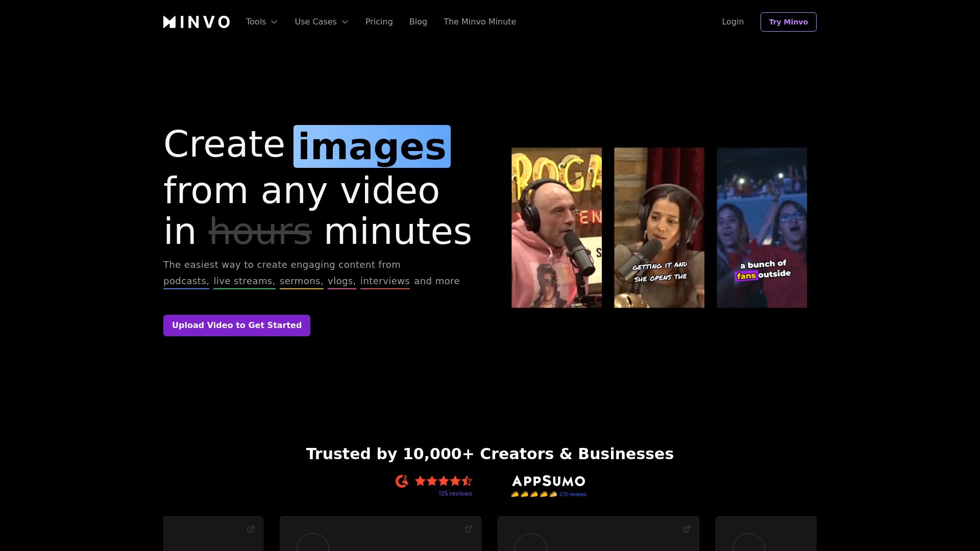The image size is (980, 551).
Task: Click the Minvo logo in header
Action: point(196,22)
